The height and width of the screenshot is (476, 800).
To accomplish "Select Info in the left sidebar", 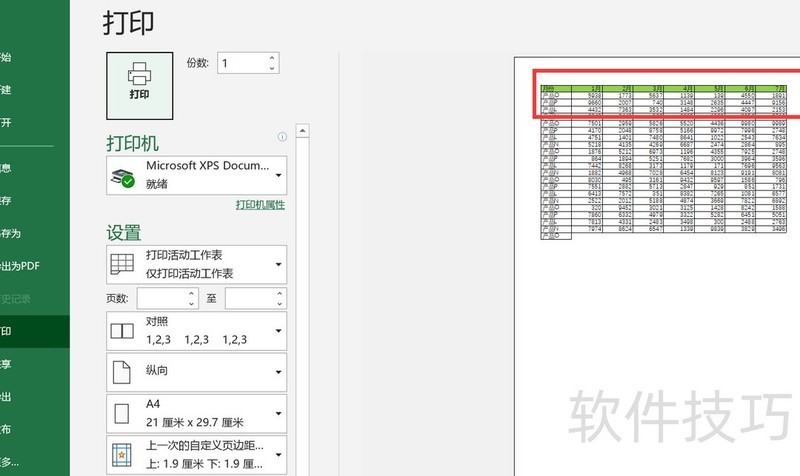I will 35,168.
